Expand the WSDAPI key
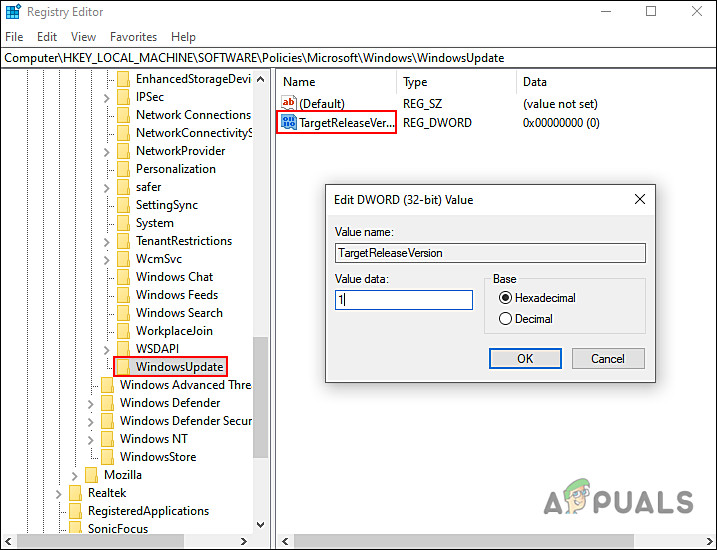This screenshot has height=550, width=717. tap(107, 349)
